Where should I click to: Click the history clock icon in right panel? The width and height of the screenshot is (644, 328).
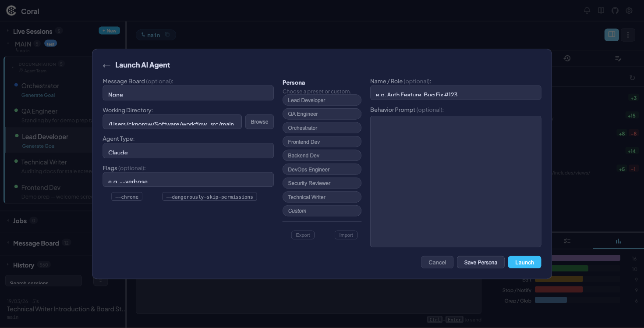coord(567,58)
